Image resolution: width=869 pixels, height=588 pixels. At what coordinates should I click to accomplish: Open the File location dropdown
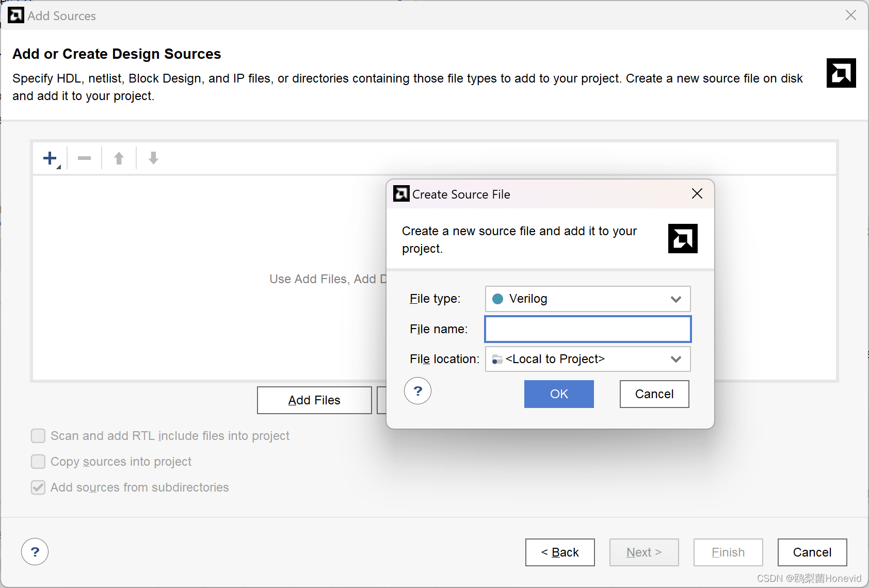(x=588, y=359)
